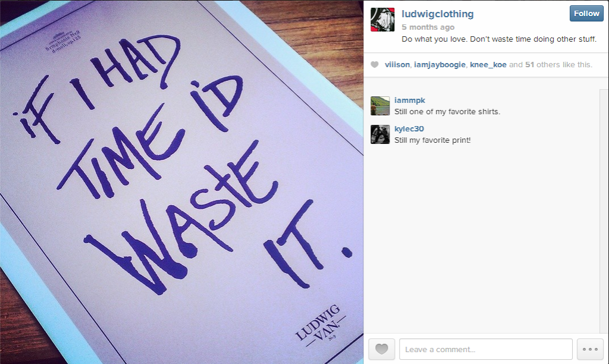Open the '5 months ago' timestamp

[428, 27]
